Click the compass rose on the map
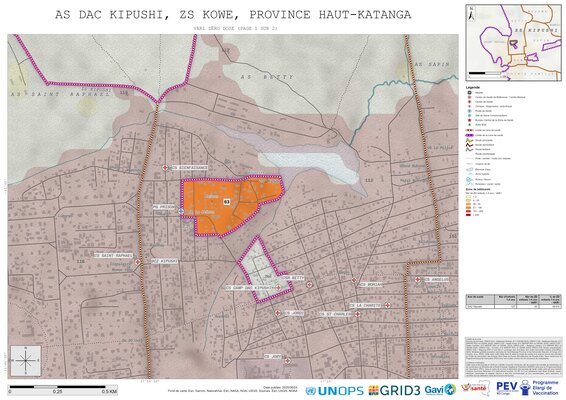Screen dimensions: 566x400 click(x=26, y=361)
